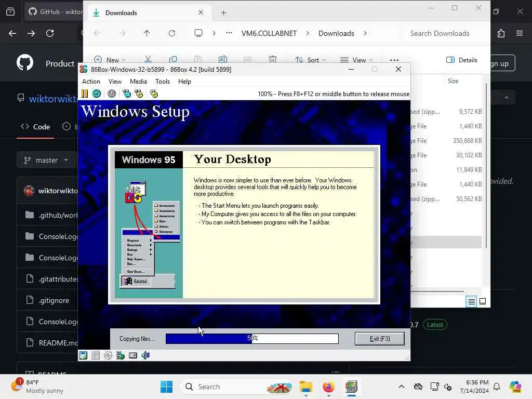Send Ctrl+Alt+Del via the 86Box toolbar
The width and height of the screenshot is (532, 399).
tap(127, 94)
